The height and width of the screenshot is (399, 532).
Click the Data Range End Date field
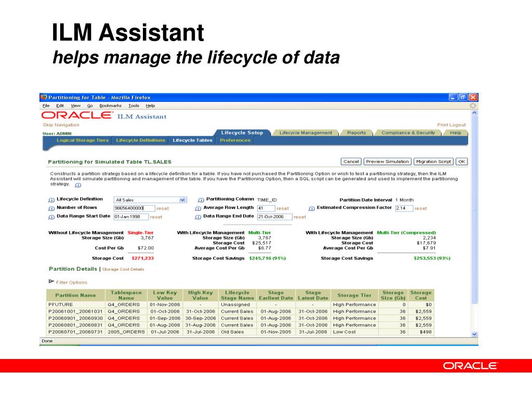274,217
